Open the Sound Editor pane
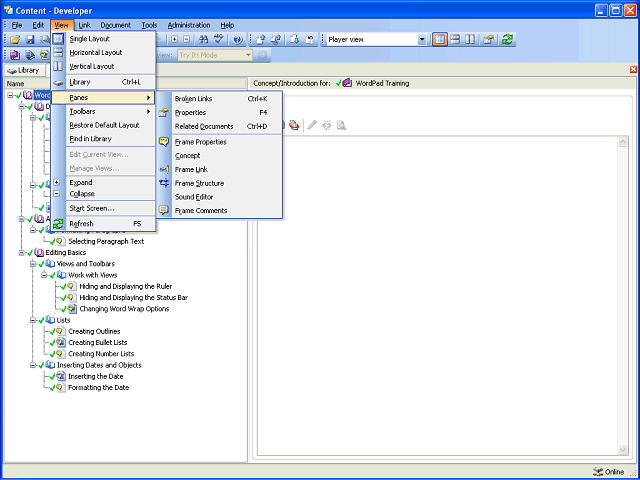The width and height of the screenshot is (640, 480). (x=220, y=197)
